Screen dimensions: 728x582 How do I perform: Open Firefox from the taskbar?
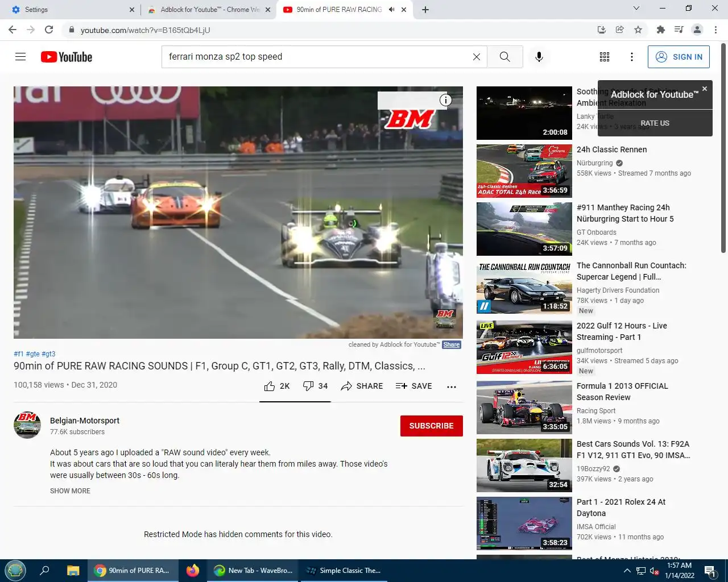click(x=193, y=571)
